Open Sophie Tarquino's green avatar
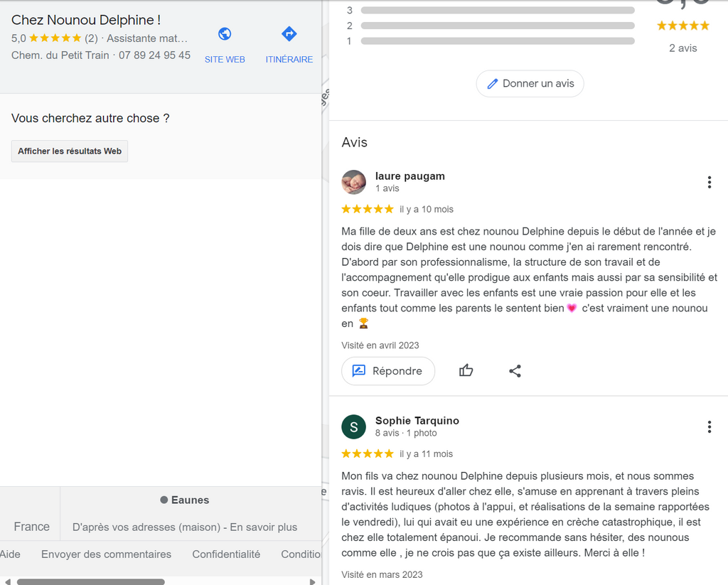This screenshot has width=728, height=585. pos(354,426)
